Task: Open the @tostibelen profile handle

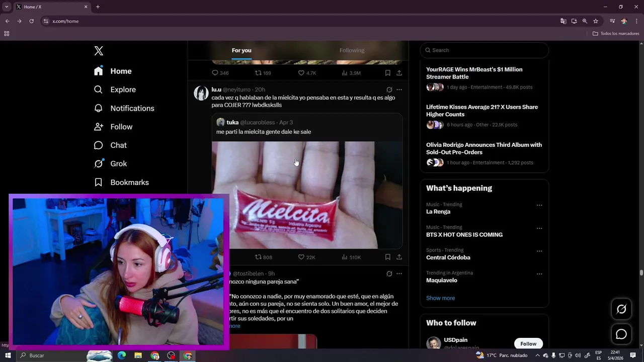Action: [248, 274]
